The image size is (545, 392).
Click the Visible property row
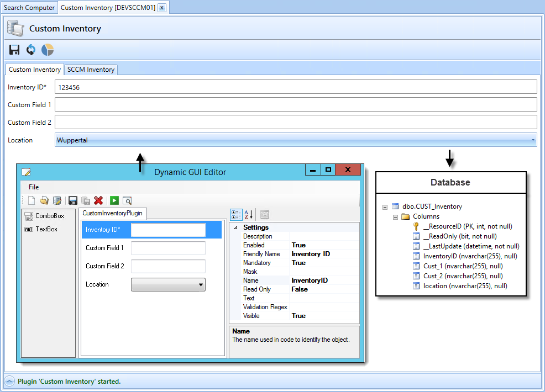(300, 316)
